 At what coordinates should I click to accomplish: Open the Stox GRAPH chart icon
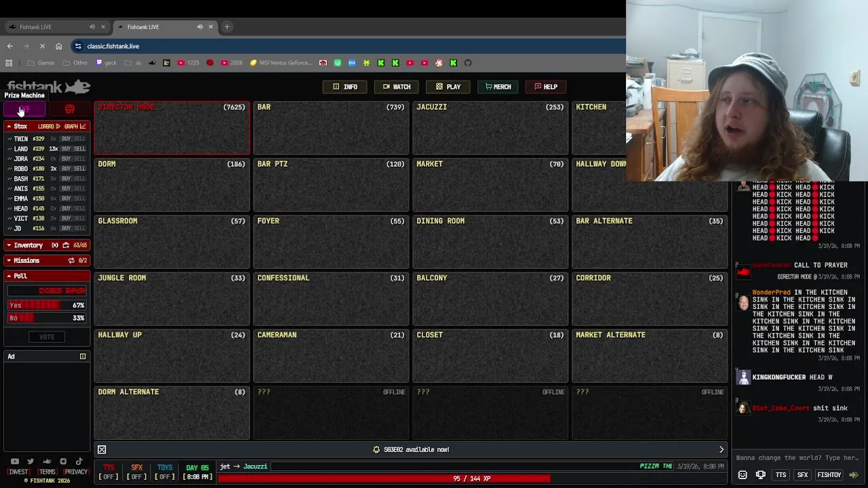75,127
